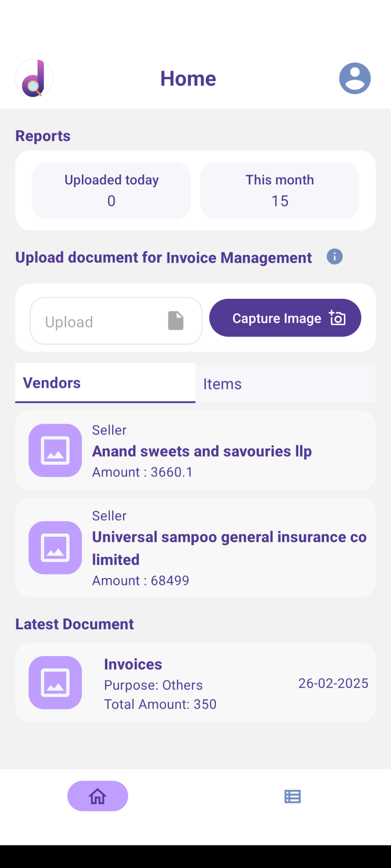Tap the camera icon on Capture Image

coord(338,318)
